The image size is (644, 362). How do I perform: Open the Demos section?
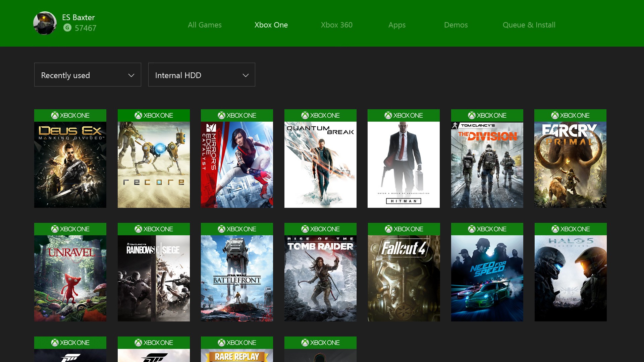(x=455, y=25)
